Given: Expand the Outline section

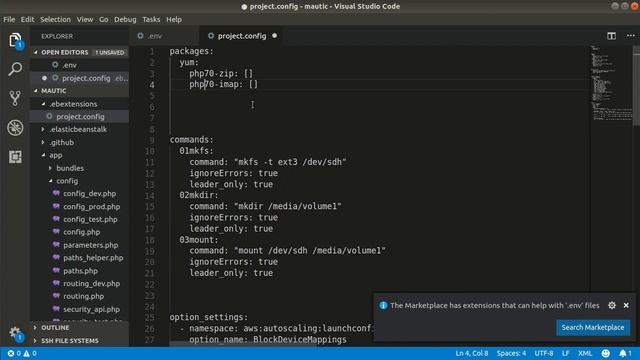Looking at the screenshot, I should (36, 328).
